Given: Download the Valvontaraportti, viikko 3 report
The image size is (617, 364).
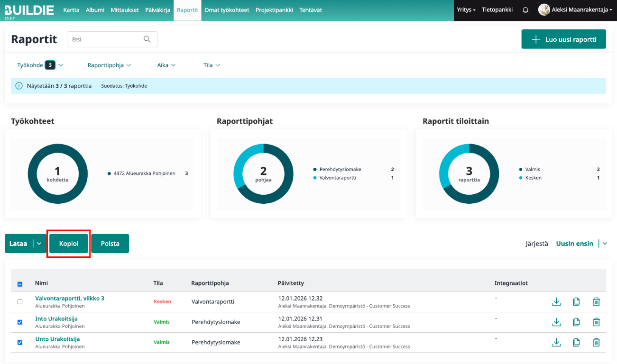Looking at the screenshot, I should point(556,302).
